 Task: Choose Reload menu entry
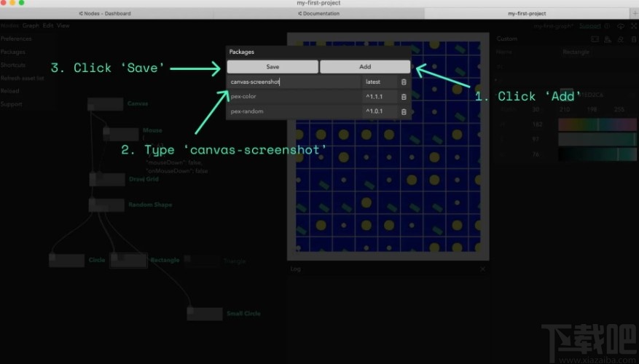[x=9, y=91]
